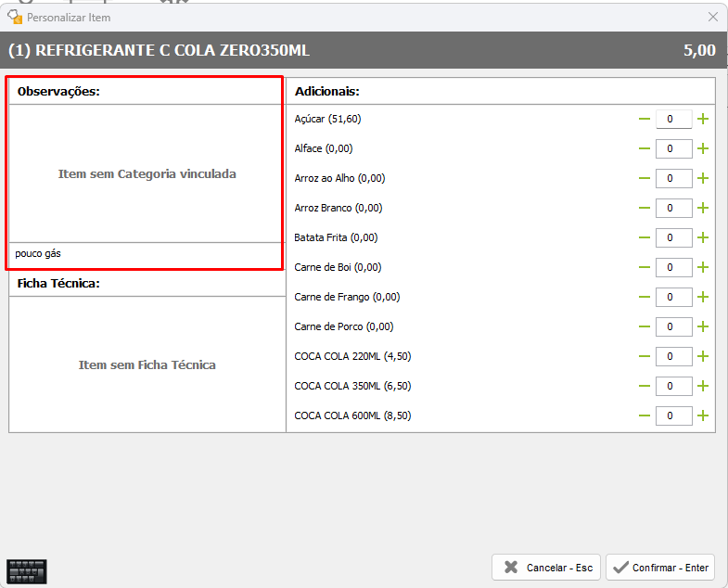Select the Carne de Porco additional label
This screenshot has height=588, width=728.
tap(343, 326)
